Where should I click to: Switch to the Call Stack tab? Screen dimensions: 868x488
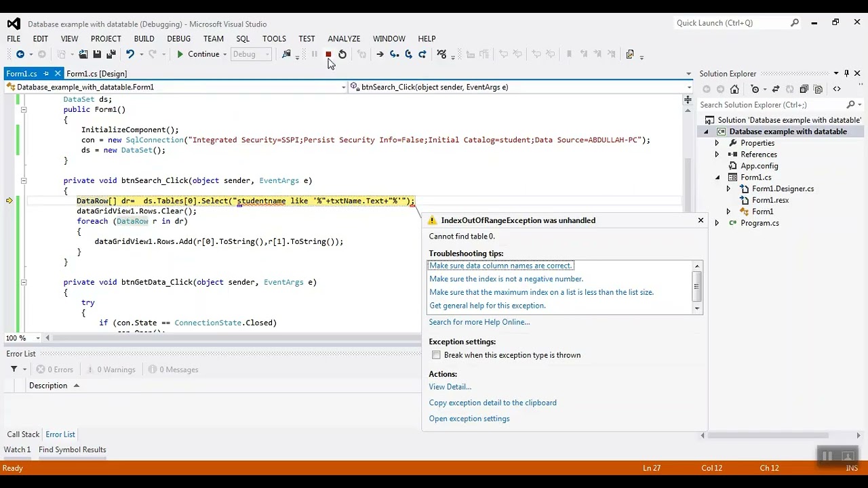click(x=23, y=434)
